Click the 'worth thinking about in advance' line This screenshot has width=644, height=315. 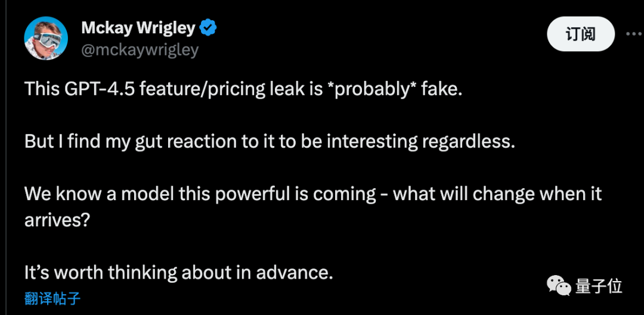pos(178,272)
